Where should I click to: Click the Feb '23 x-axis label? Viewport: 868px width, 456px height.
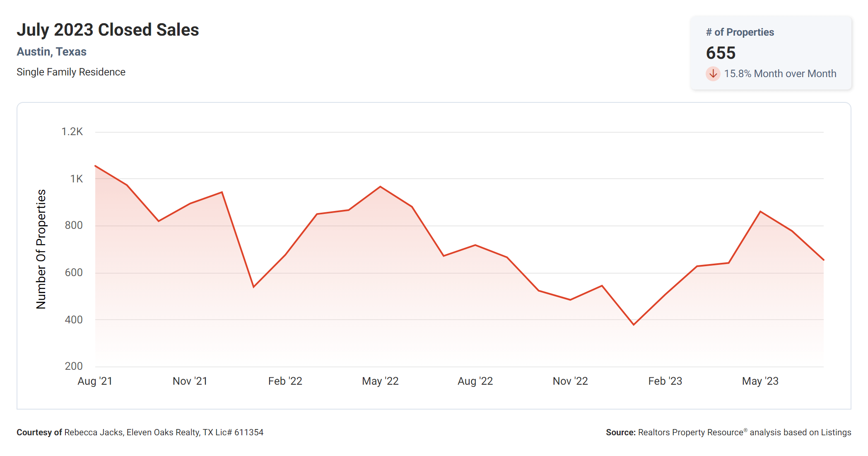[665, 381]
